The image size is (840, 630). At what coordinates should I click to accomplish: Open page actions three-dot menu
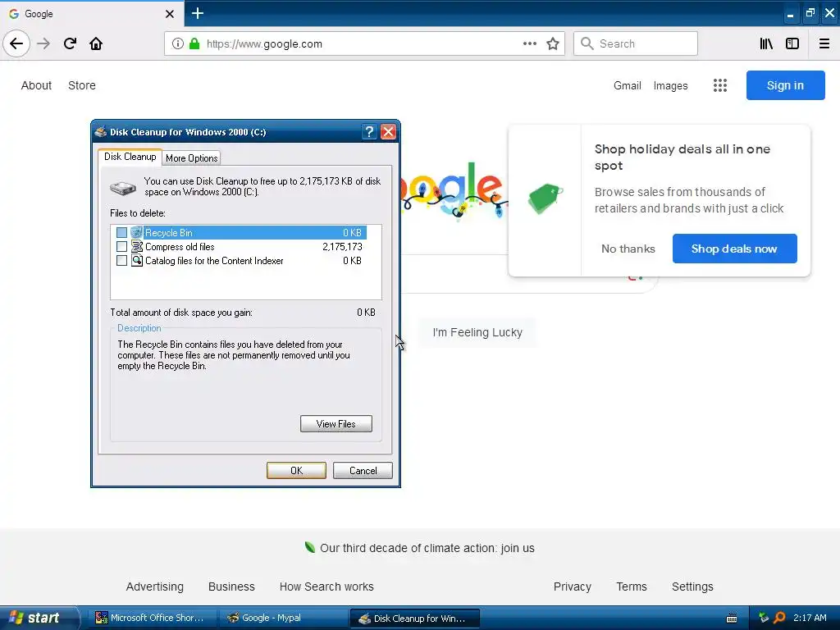pyautogui.click(x=529, y=44)
